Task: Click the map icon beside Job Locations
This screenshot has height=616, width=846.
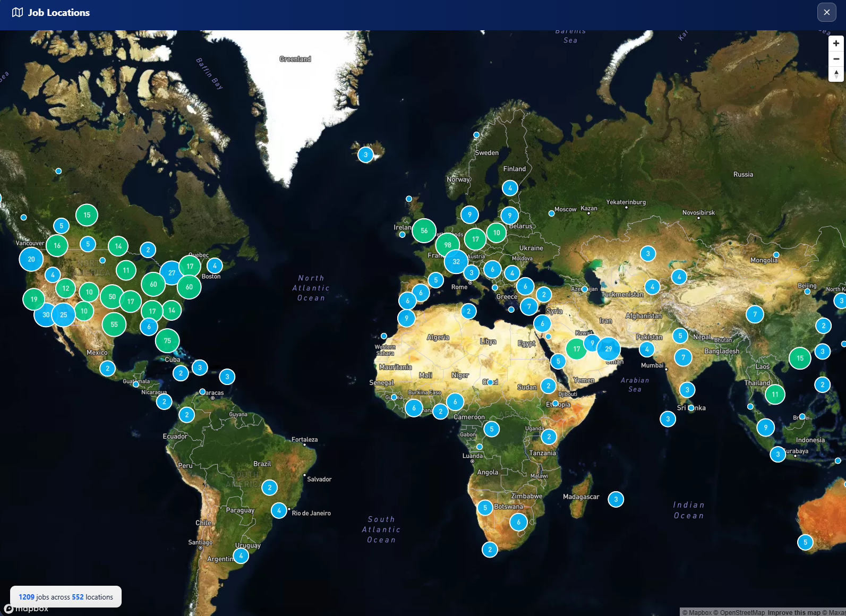Action: point(18,12)
